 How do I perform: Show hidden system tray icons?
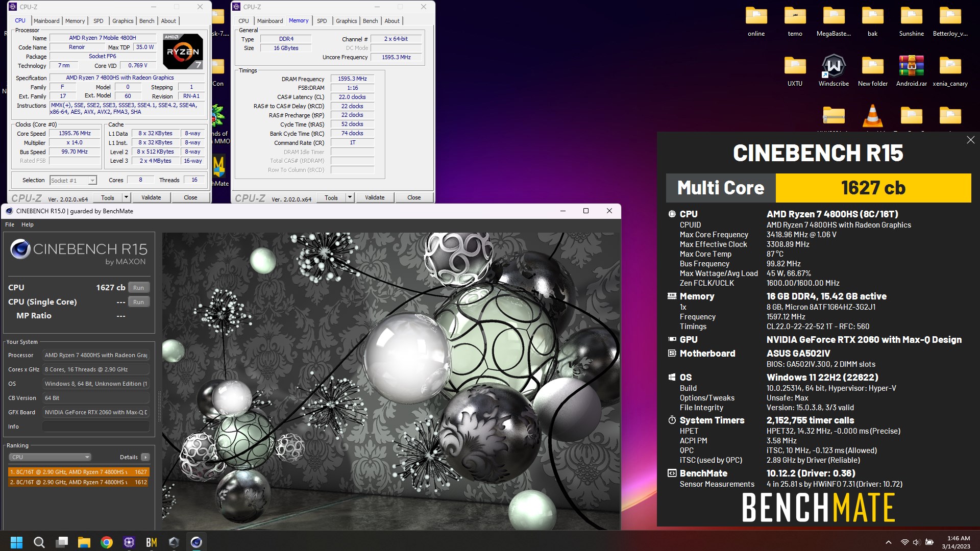click(888, 542)
